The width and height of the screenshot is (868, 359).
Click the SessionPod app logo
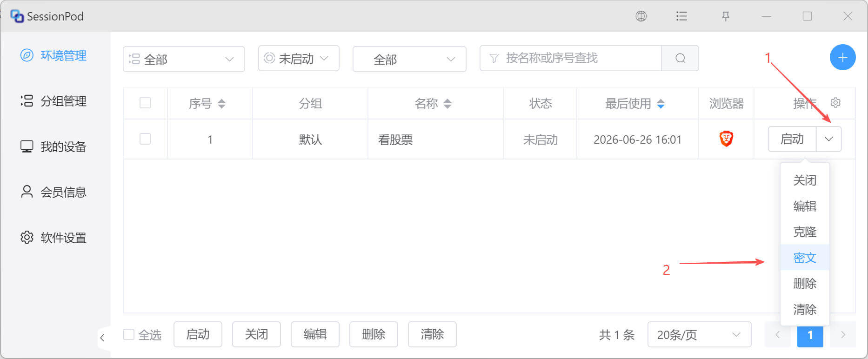pyautogui.click(x=17, y=16)
